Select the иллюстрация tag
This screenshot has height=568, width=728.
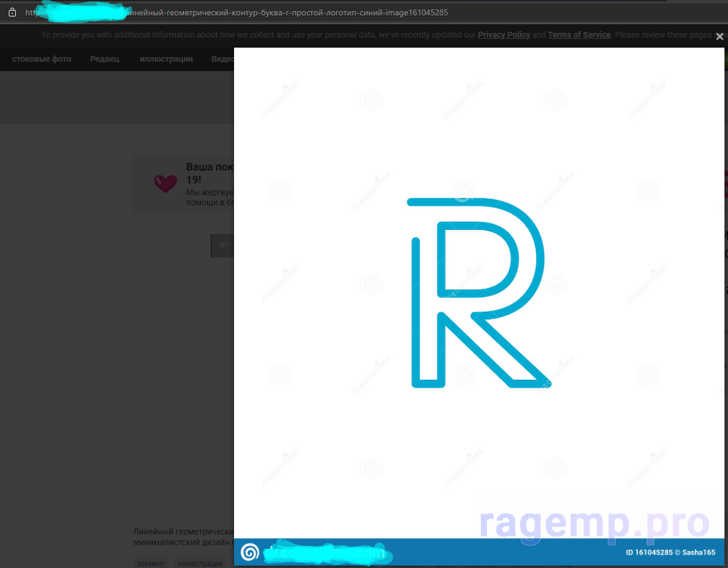[x=200, y=563]
